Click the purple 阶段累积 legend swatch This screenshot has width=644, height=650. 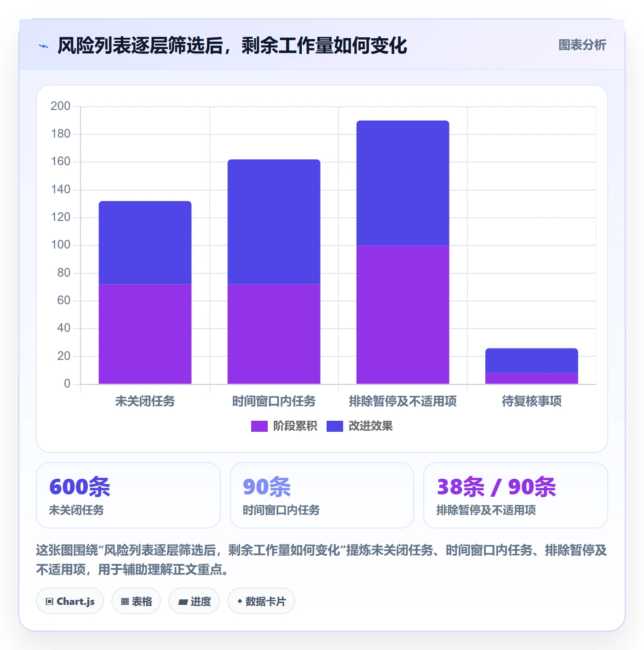click(259, 426)
